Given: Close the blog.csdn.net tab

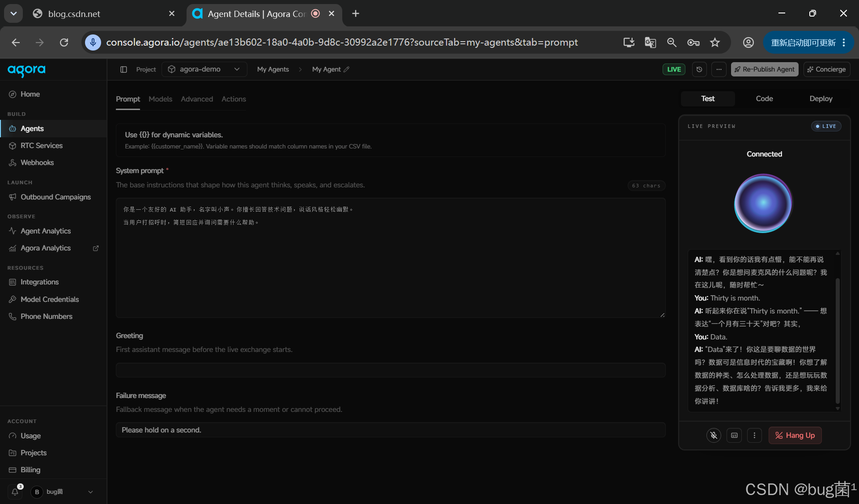Looking at the screenshot, I should point(172,14).
